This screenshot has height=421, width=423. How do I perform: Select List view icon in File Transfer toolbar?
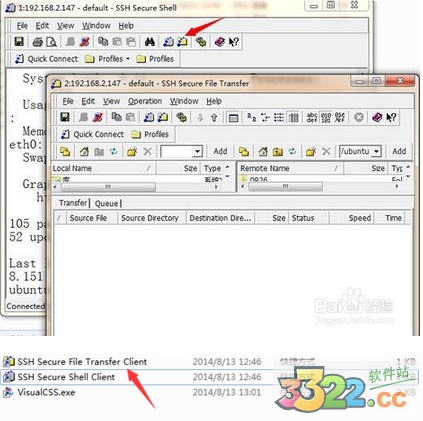tap(279, 117)
